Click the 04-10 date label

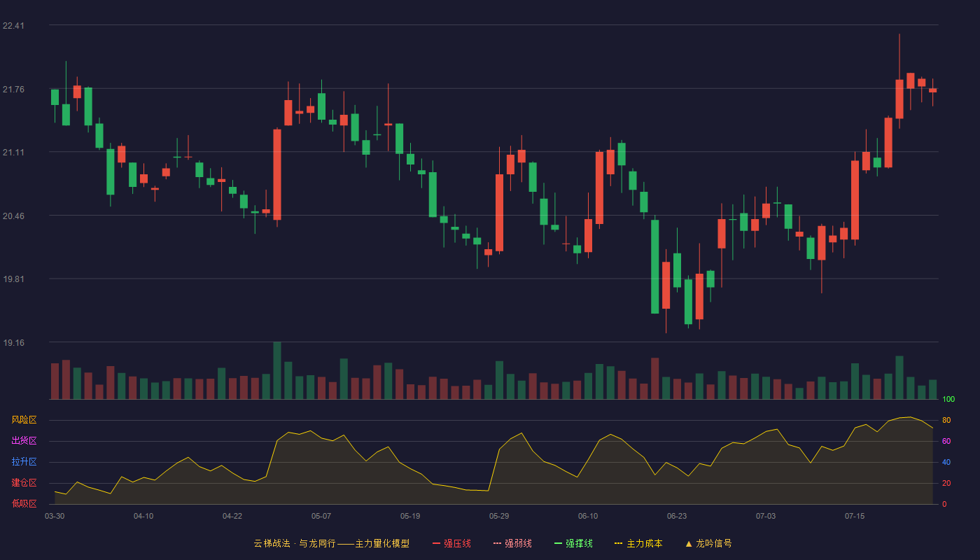(143, 516)
